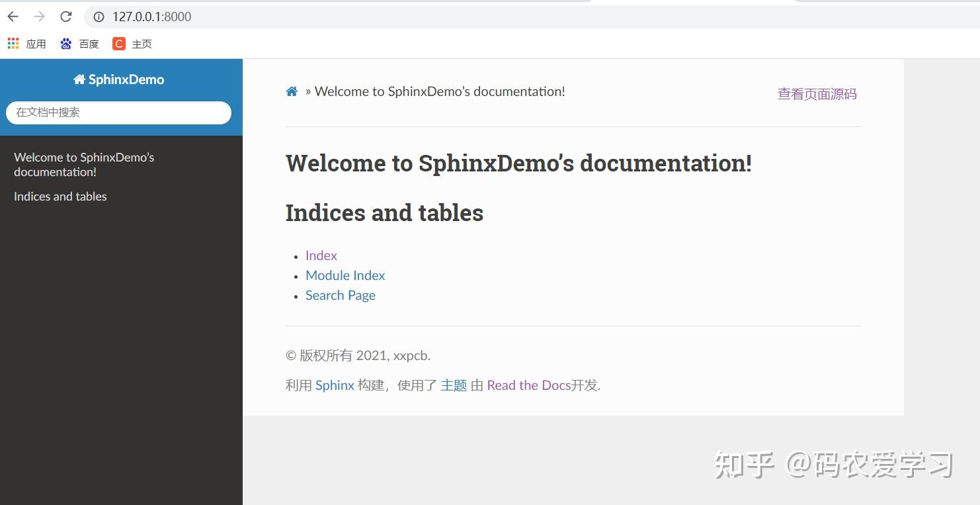Image resolution: width=980 pixels, height=505 pixels.
Task: Open the Read the Docs footer link
Action: pyautogui.click(x=528, y=385)
